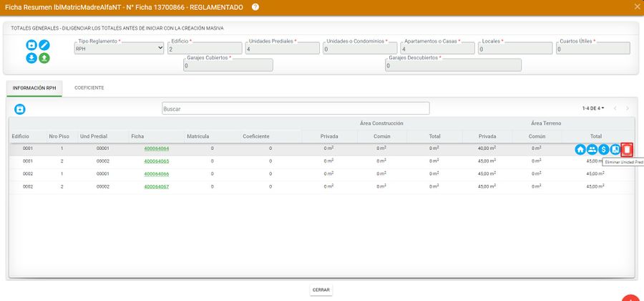Open the owners people icon in first row
644x301 pixels.
click(x=592, y=150)
